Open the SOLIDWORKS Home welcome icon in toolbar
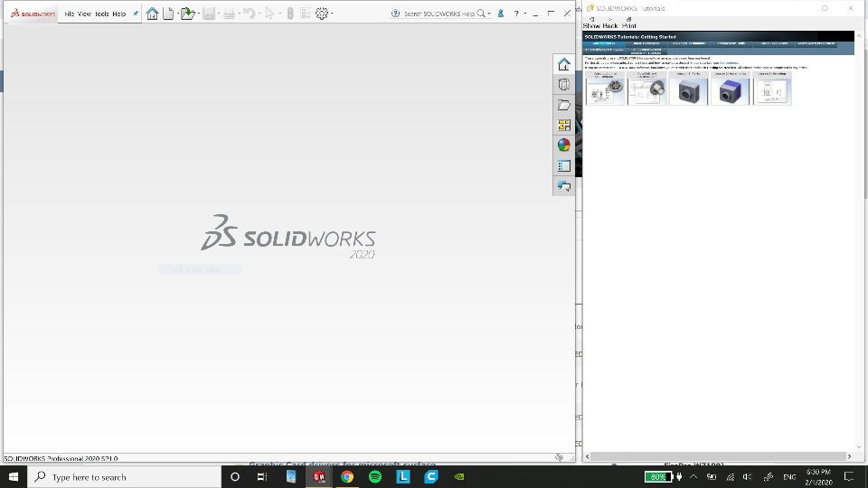868x488 pixels. [152, 14]
